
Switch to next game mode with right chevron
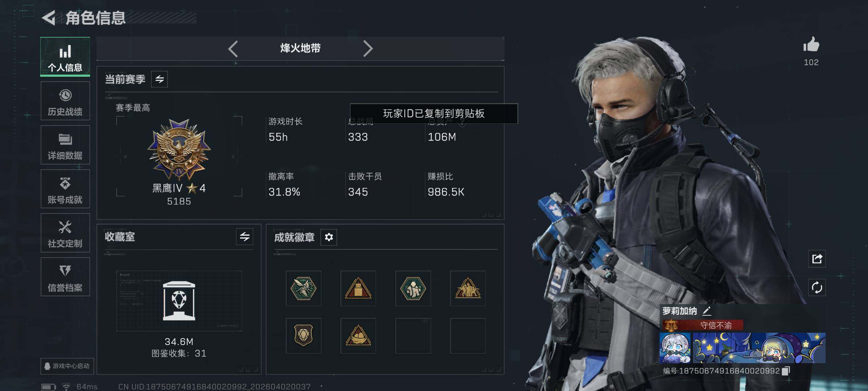coord(368,49)
